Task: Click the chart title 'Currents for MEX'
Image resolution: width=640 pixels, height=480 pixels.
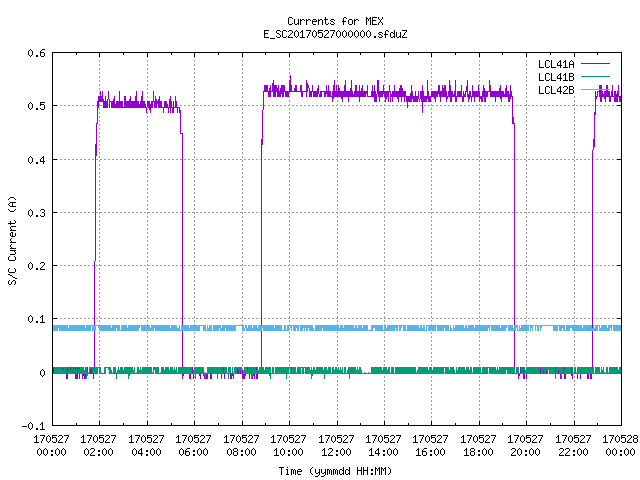Action: tap(335, 21)
